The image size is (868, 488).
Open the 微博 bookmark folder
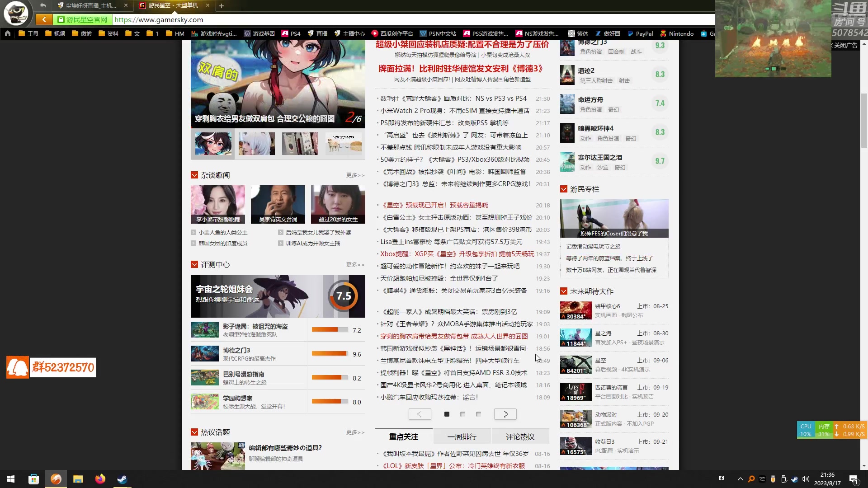click(x=82, y=33)
